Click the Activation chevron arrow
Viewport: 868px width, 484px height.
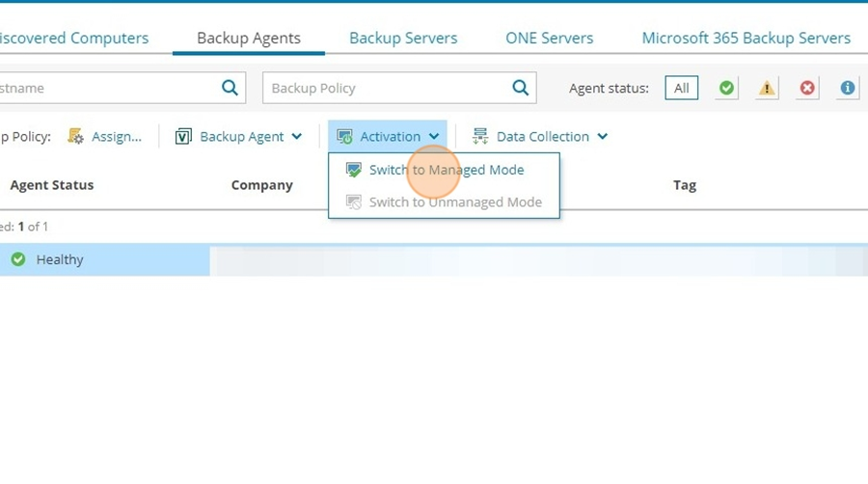click(x=434, y=136)
